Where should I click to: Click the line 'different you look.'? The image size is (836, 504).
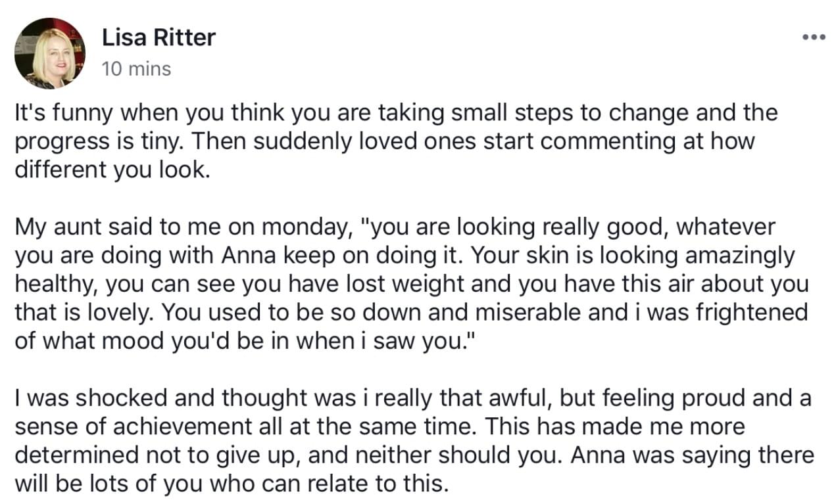111,170
